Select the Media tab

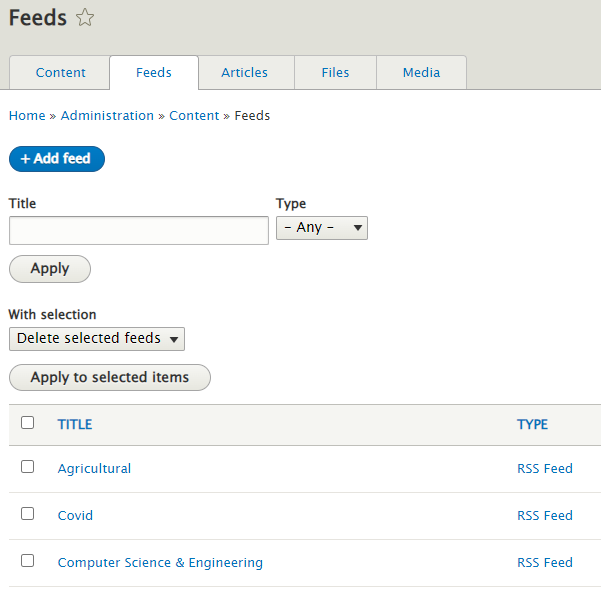[421, 73]
